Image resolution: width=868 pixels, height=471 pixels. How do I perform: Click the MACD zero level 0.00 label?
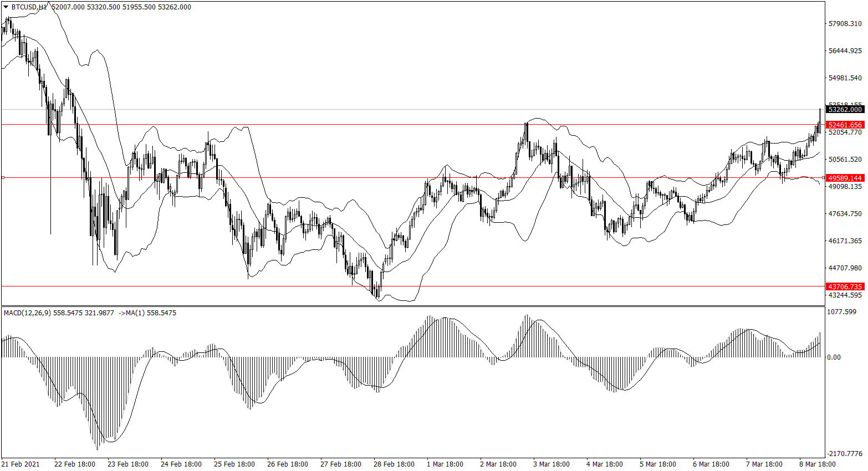click(834, 357)
